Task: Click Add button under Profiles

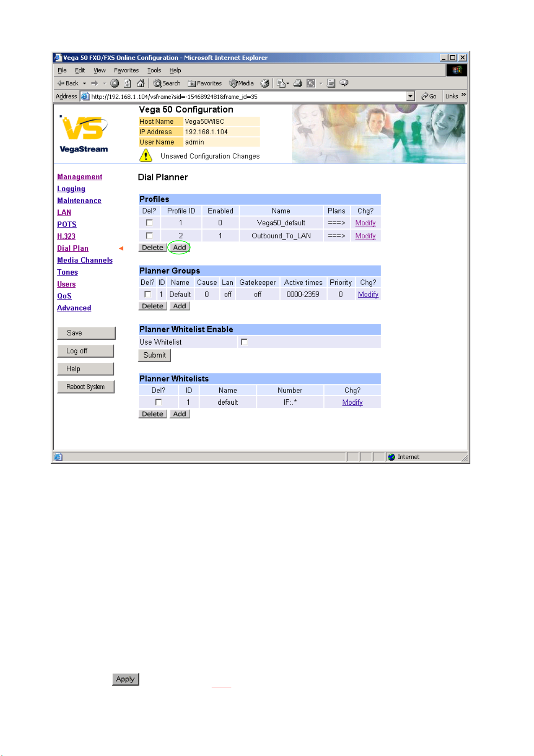Action: [179, 247]
